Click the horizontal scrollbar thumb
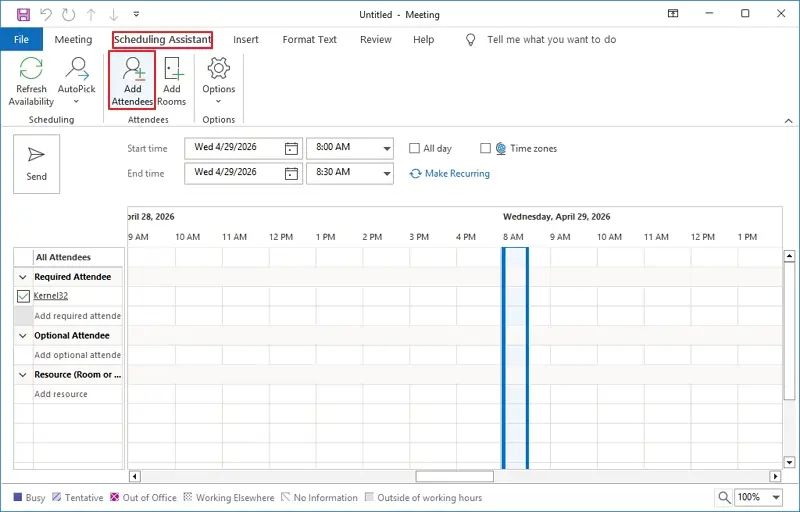Screen dimensions: 800x512 click(455, 476)
